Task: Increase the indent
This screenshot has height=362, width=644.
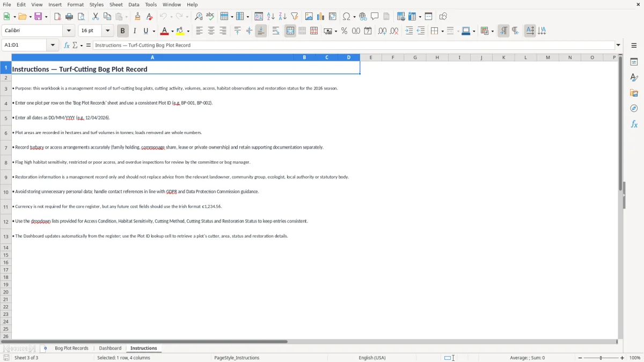Action: [x=409, y=31]
